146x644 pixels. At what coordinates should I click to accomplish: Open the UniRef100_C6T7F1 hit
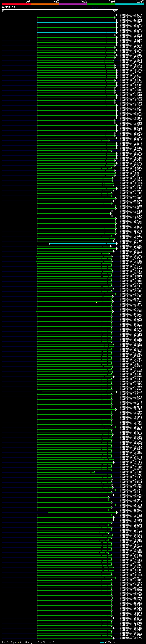pyautogui.click(x=131, y=249)
